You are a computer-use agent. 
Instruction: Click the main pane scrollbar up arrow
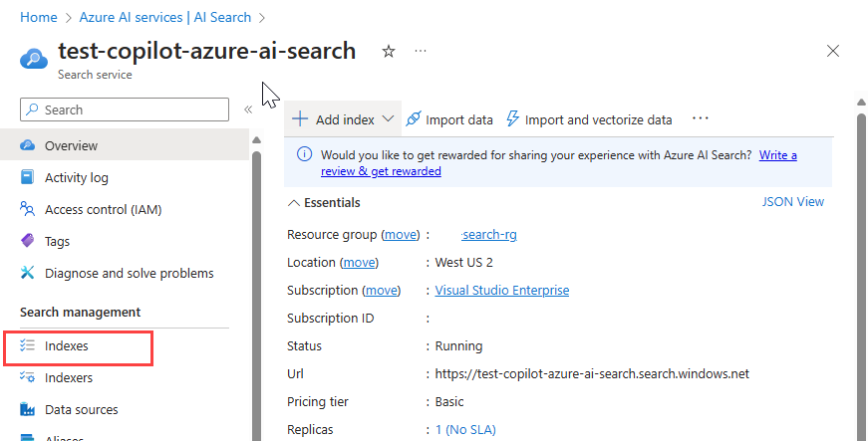[861, 103]
